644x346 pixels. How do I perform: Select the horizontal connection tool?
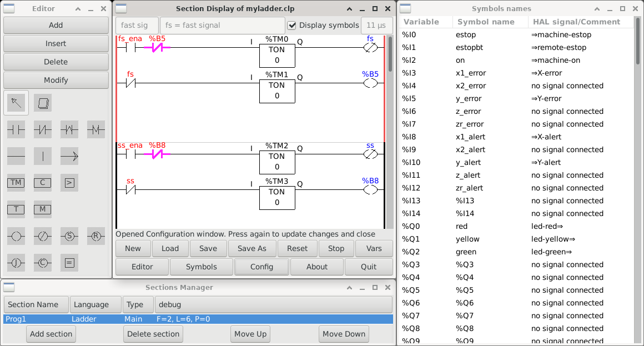[x=16, y=156]
